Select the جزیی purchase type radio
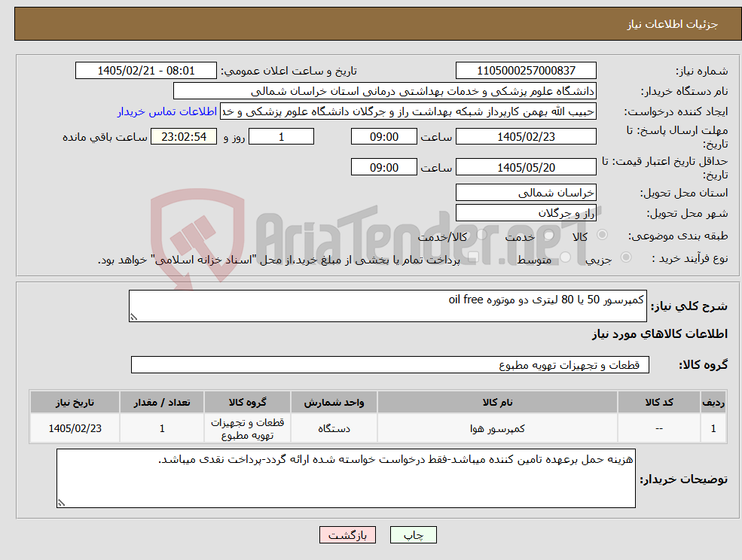This screenshot has width=742, height=560. click(625, 257)
